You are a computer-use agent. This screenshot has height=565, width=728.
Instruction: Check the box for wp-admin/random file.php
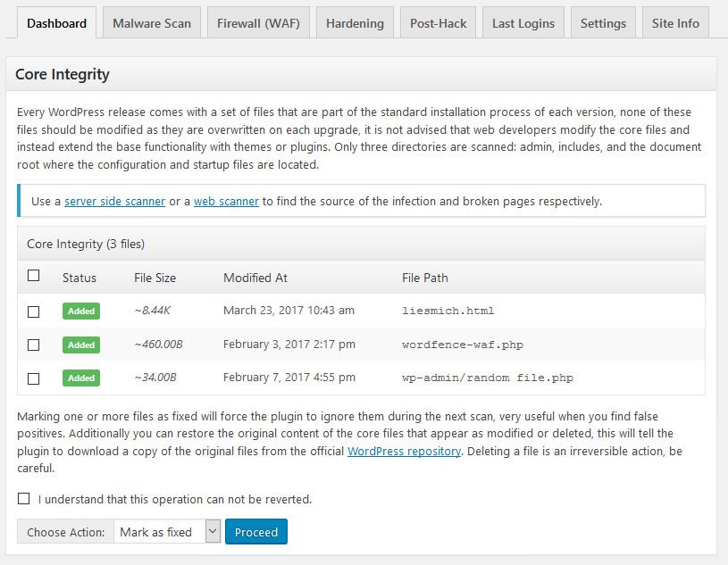33,378
